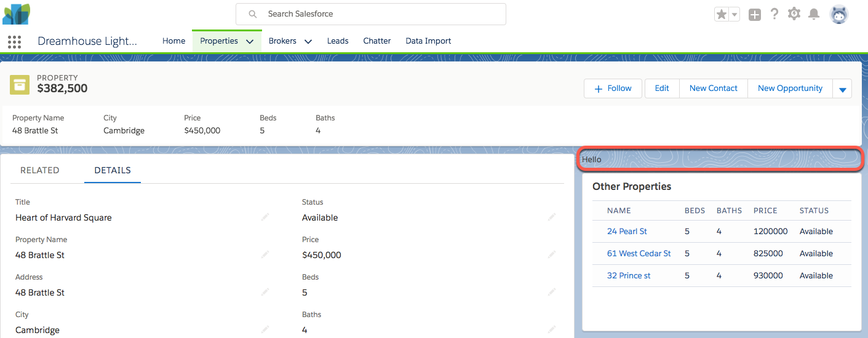The height and width of the screenshot is (338, 868).
Task: Edit the Address field pencil icon
Action: point(265,292)
